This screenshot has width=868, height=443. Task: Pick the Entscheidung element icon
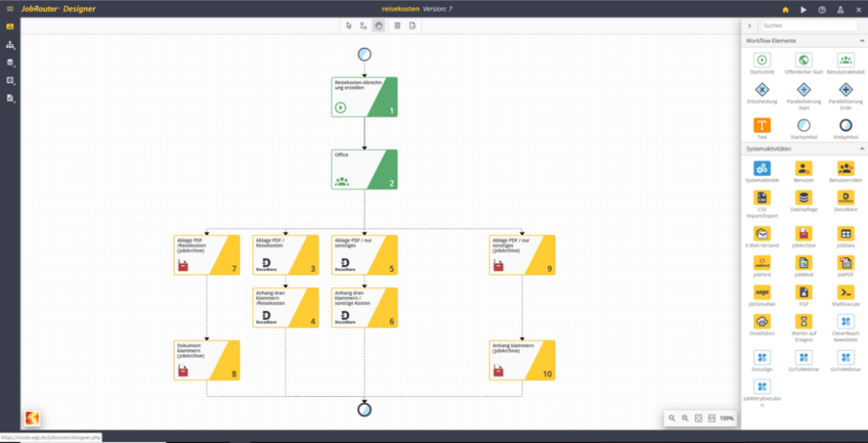pos(762,89)
